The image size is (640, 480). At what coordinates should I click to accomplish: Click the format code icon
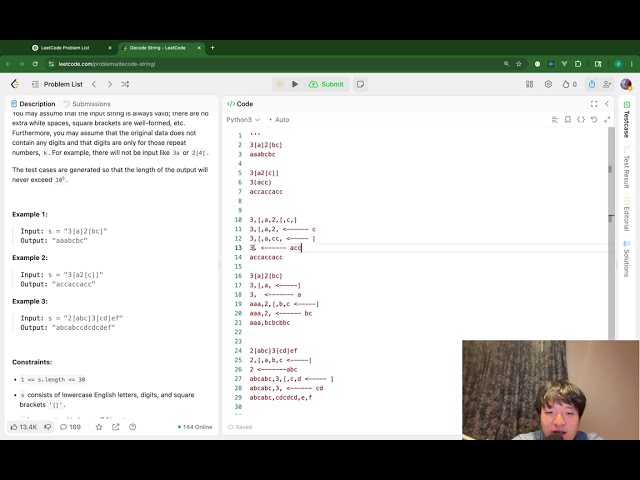coord(555,120)
